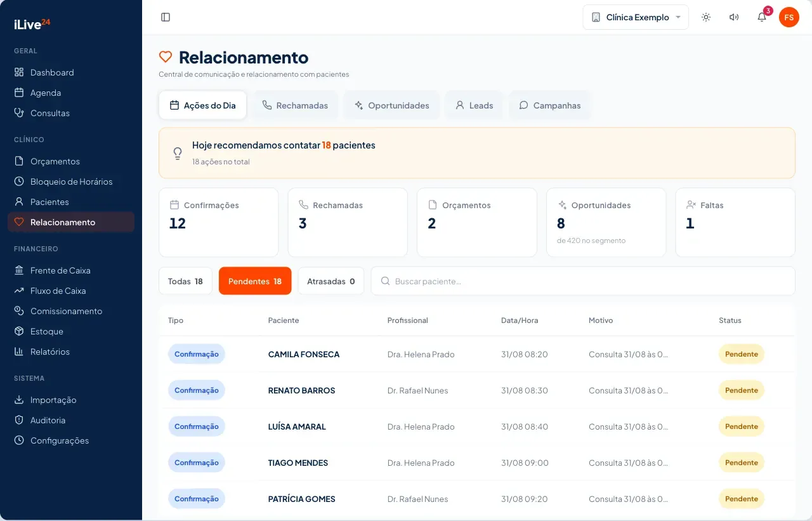Select Relacionamento in the sidebar

click(71, 222)
